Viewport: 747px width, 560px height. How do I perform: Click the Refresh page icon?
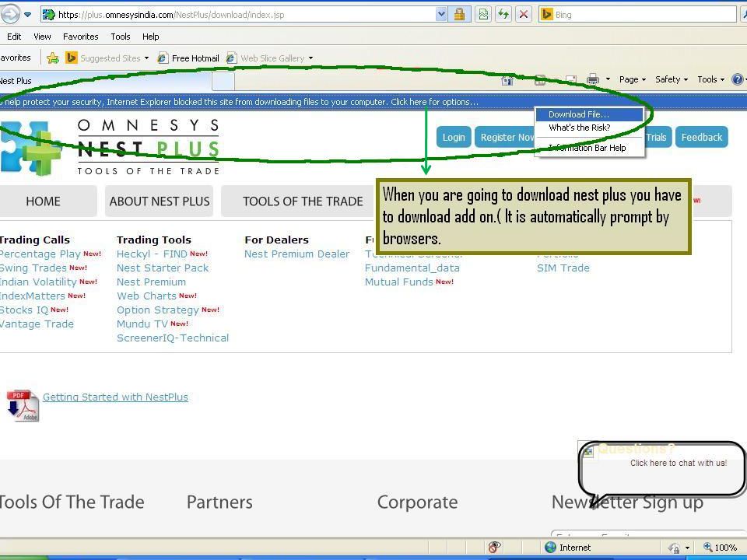tap(503, 15)
